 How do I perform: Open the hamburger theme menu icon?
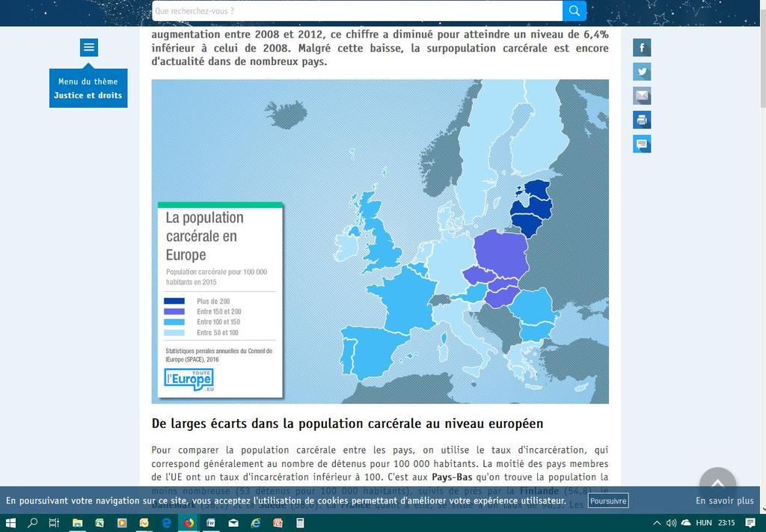pos(89,47)
